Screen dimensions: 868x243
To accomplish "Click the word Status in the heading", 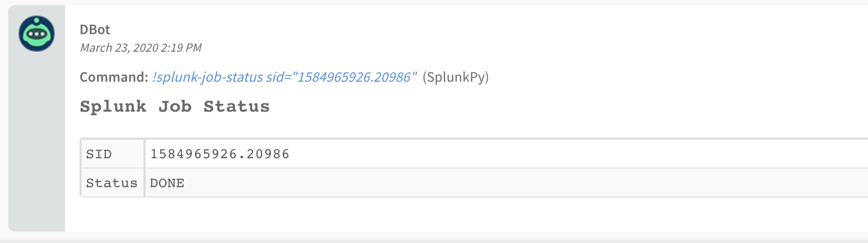I will [236, 107].
